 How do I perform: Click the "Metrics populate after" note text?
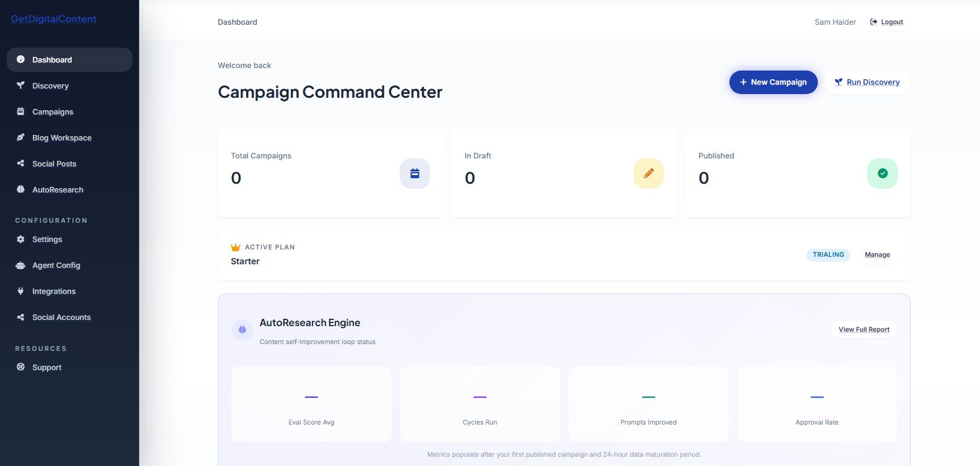(x=564, y=454)
